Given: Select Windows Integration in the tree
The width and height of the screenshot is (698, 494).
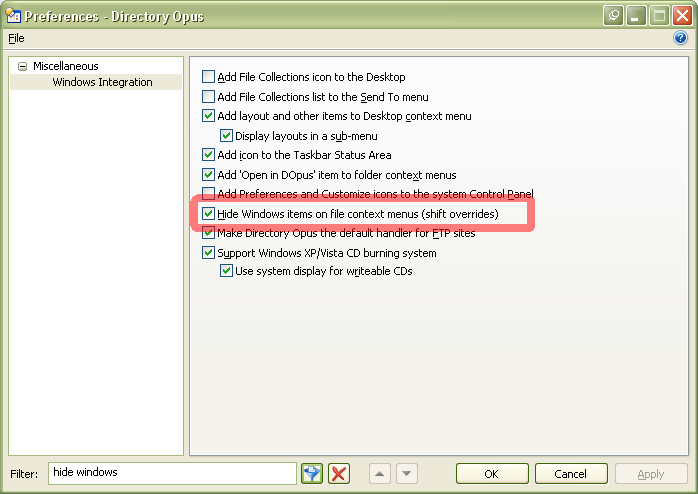Looking at the screenshot, I should coord(102,82).
